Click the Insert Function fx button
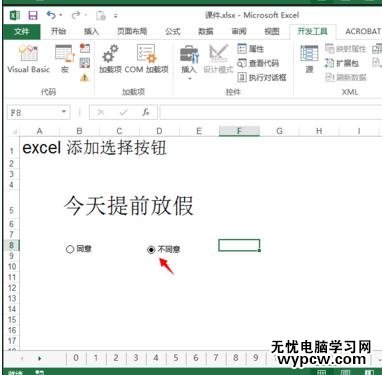The height and width of the screenshot is (375, 382). (146, 112)
